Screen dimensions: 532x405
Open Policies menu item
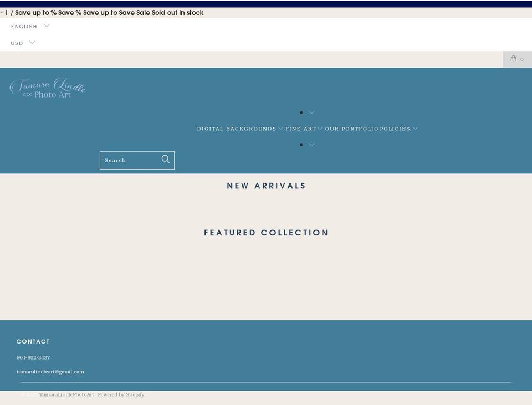395,129
